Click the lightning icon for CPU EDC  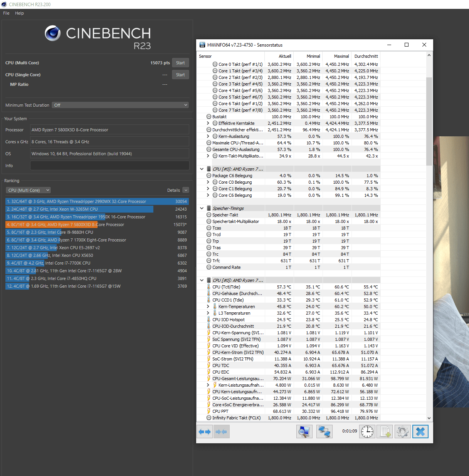coord(209,372)
